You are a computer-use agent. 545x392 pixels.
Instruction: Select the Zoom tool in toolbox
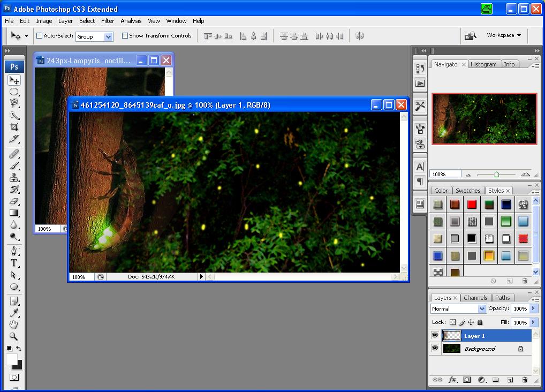14,336
